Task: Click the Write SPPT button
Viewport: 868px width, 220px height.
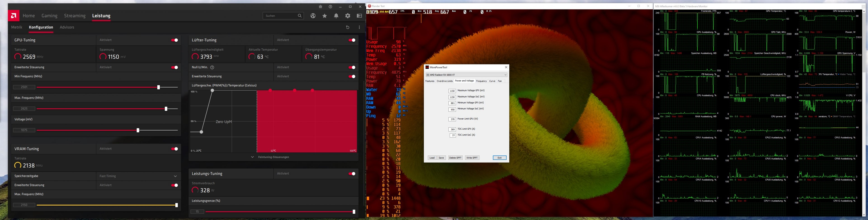Action: [x=472, y=158]
